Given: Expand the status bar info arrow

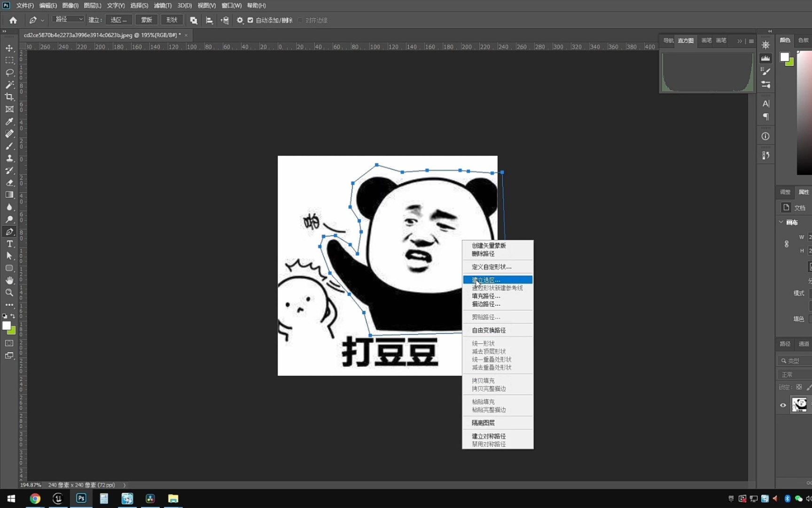Looking at the screenshot, I should [x=125, y=485].
